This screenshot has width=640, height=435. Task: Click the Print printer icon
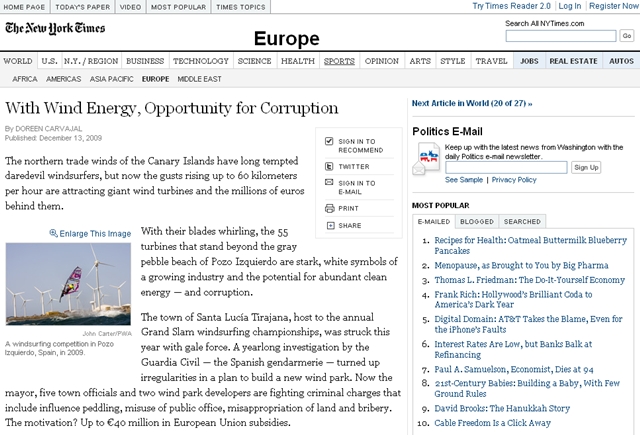pos(329,208)
